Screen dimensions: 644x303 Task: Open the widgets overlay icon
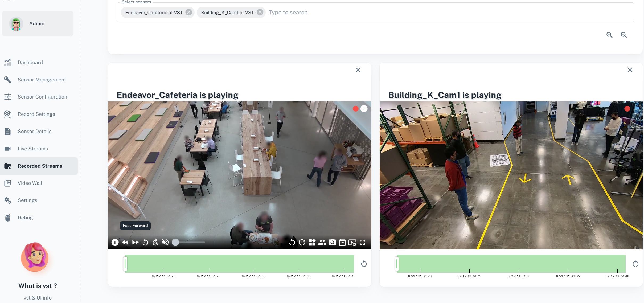click(x=312, y=242)
